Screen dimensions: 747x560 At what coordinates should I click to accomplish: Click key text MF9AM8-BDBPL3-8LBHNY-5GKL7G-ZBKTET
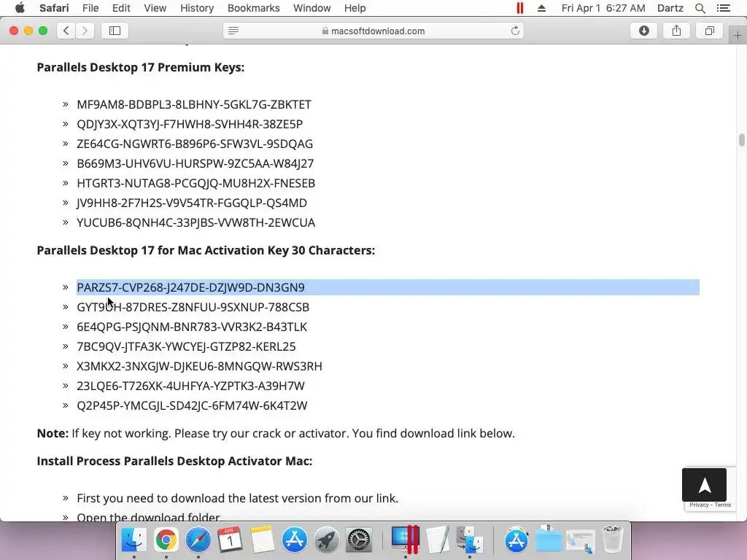pyautogui.click(x=194, y=104)
